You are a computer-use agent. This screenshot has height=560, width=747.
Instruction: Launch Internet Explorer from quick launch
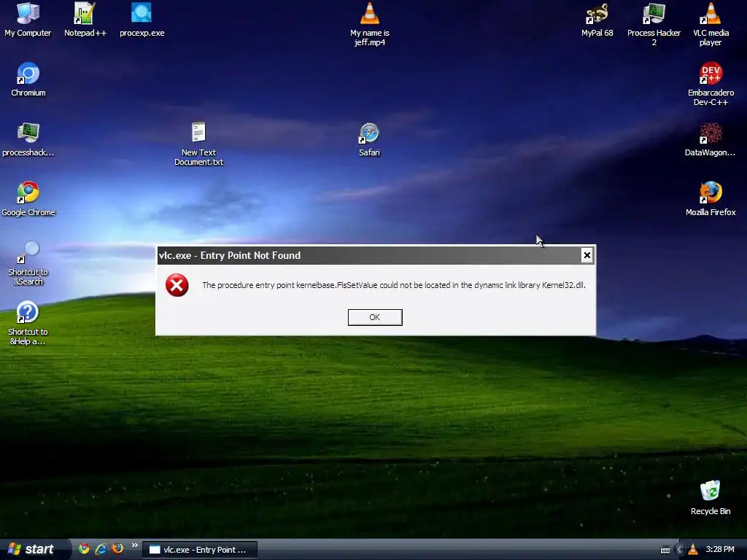point(101,548)
